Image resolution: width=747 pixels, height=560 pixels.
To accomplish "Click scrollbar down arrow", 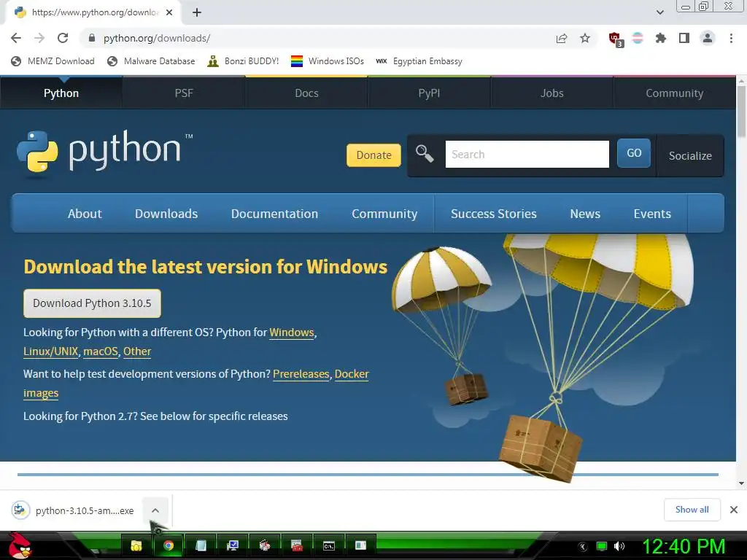I will [741, 483].
